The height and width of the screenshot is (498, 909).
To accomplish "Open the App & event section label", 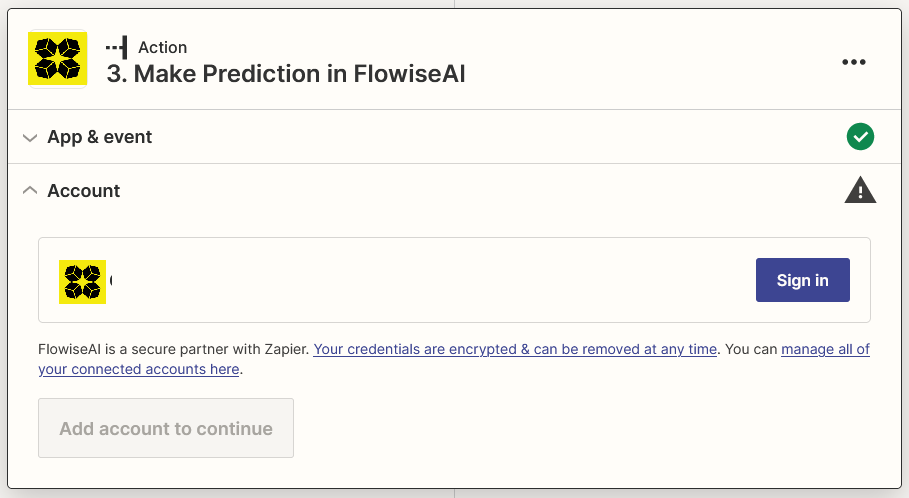I will pyautogui.click(x=100, y=137).
